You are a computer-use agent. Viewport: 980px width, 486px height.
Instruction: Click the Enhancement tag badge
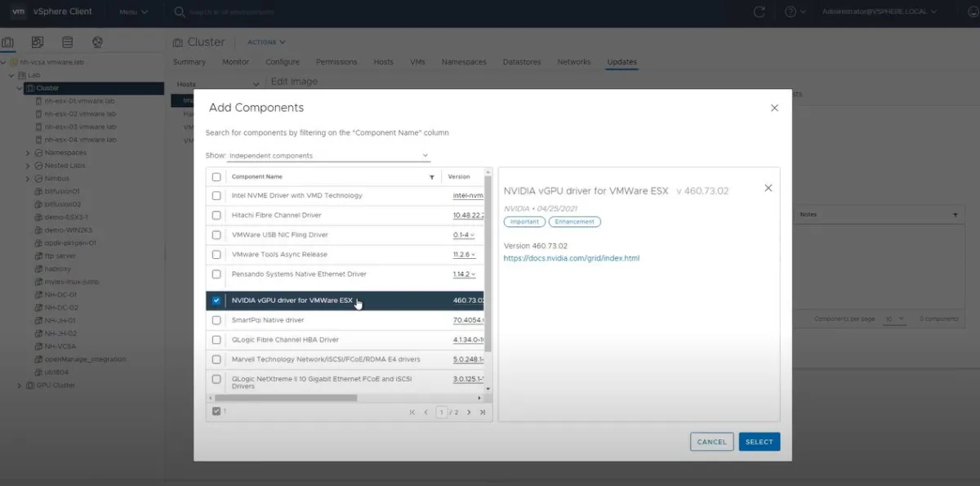[x=575, y=222]
